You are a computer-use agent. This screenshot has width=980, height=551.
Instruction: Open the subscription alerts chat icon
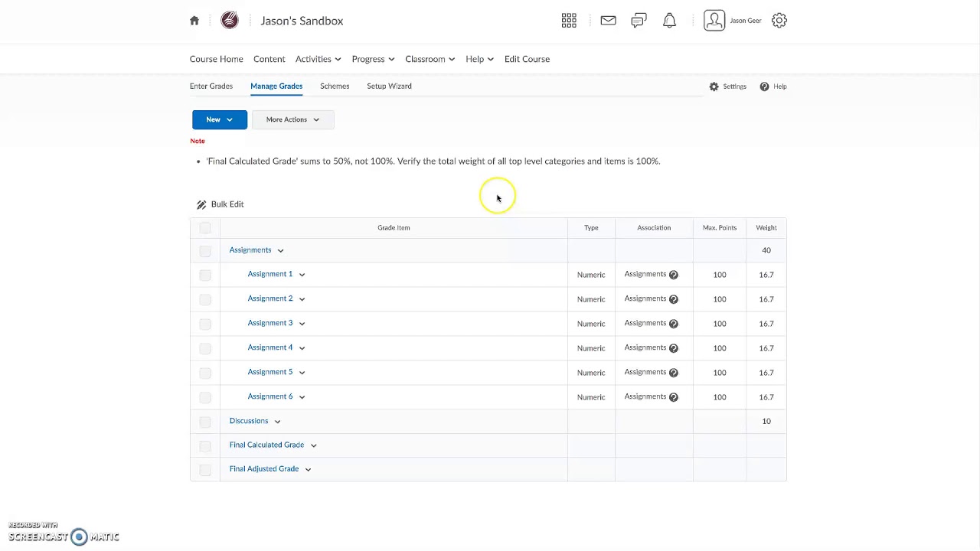pyautogui.click(x=639, y=21)
